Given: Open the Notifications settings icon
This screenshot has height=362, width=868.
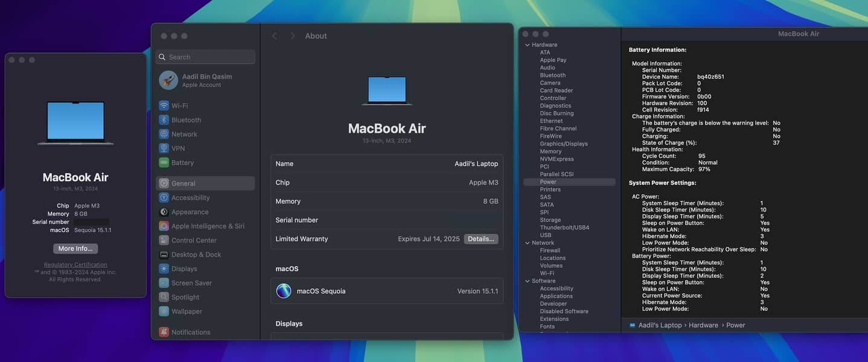Looking at the screenshot, I should [164, 332].
